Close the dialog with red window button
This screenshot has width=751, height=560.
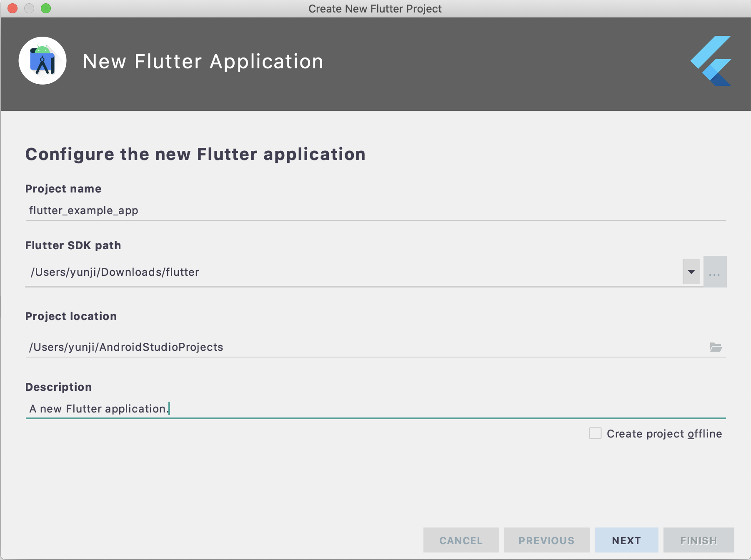(x=13, y=8)
